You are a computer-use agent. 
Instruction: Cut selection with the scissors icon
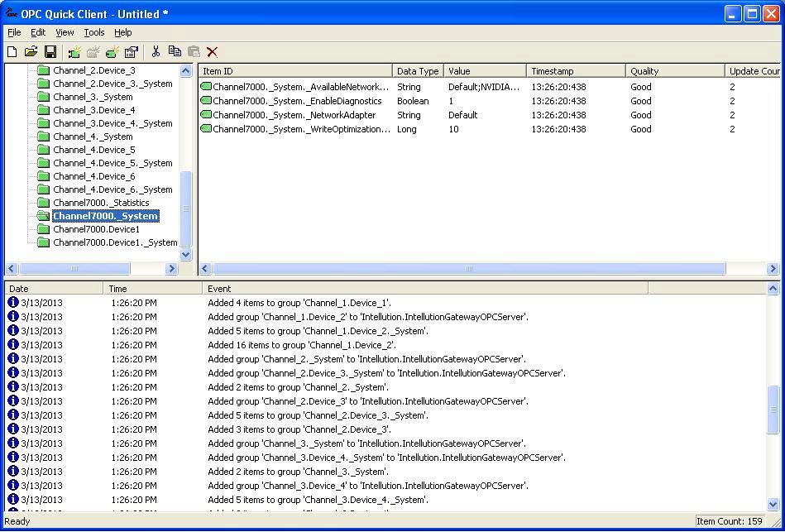[x=155, y=51]
